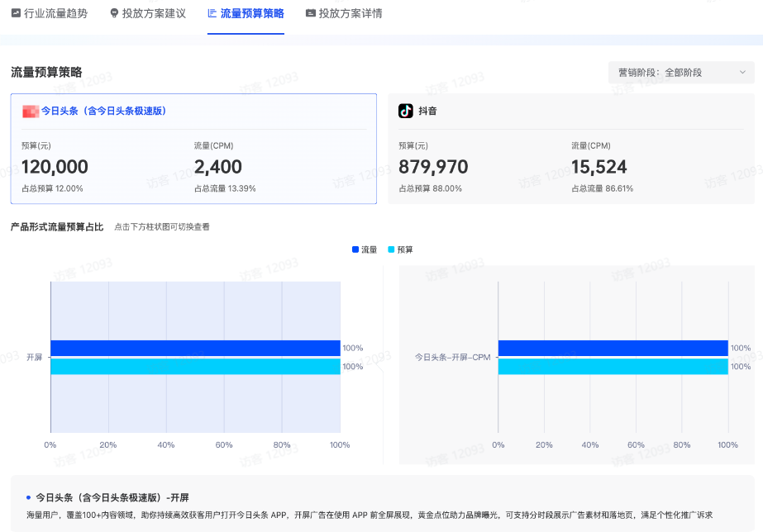
Task: Click the 产品形式流量预算占比 heading
Action: pyautogui.click(x=57, y=227)
